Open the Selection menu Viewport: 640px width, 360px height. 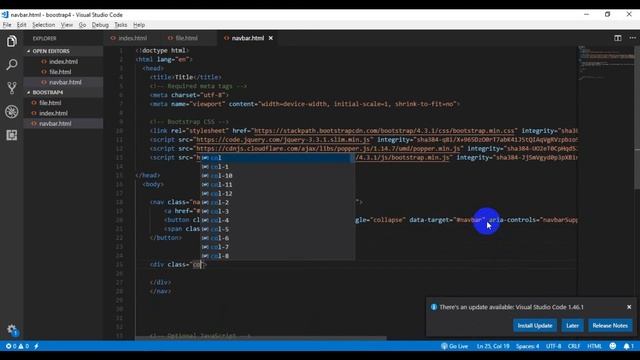click(x=43, y=25)
